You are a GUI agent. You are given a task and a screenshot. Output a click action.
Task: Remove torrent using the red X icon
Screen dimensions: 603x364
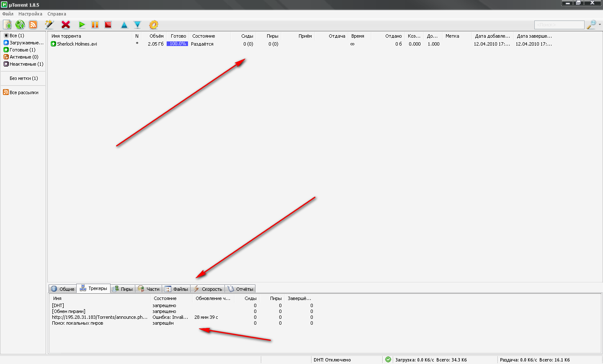(x=66, y=25)
